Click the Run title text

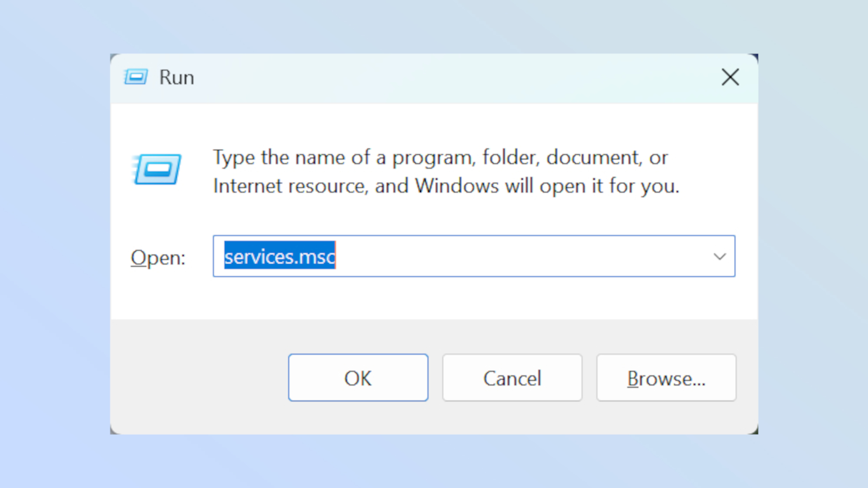175,77
